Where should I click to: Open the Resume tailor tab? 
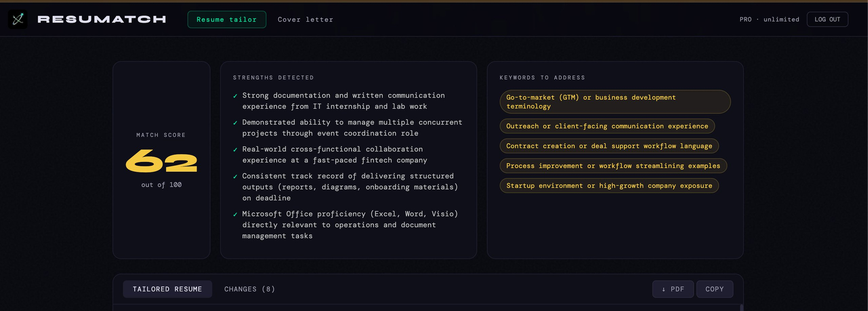coord(227,20)
